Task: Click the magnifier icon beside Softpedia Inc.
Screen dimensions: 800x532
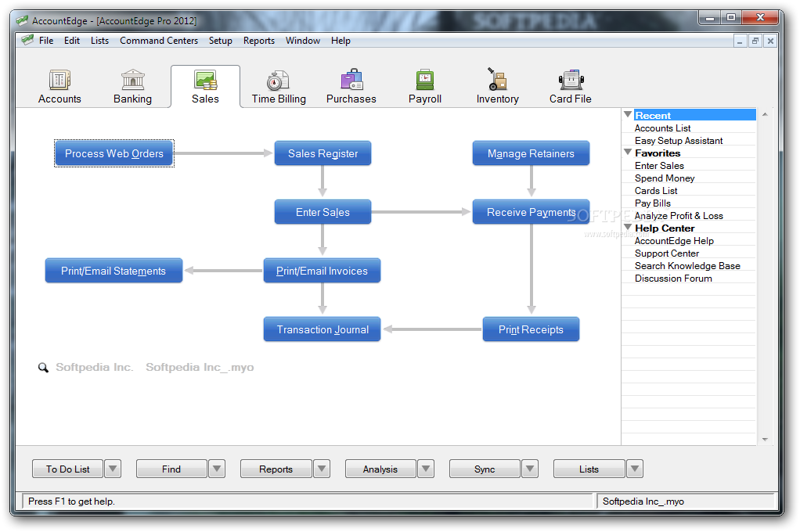Action: pyautogui.click(x=43, y=368)
